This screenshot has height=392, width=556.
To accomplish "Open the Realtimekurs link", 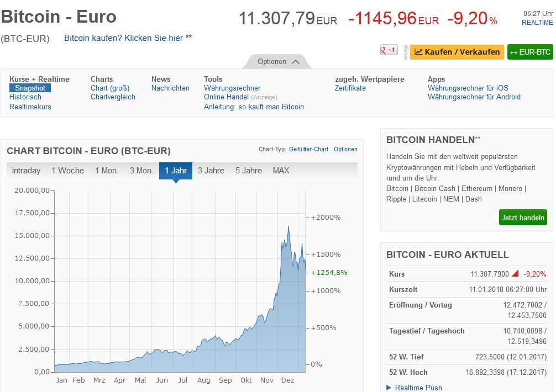I will tap(30, 107).
